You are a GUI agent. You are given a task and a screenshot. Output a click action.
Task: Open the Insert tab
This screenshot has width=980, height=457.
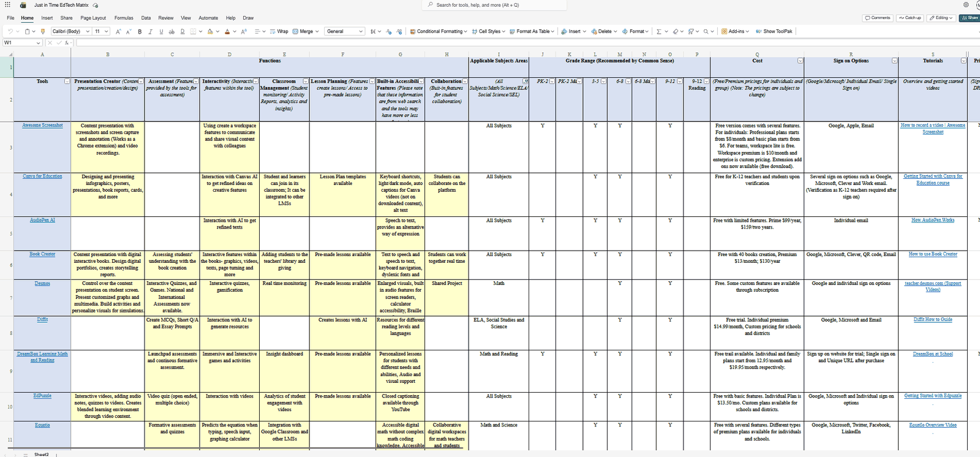[x=47, y=18]
